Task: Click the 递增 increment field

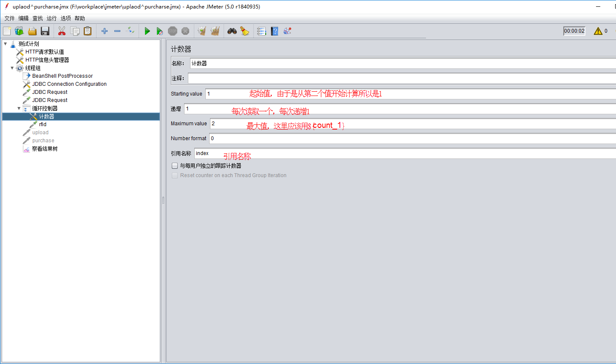Action: coord(400,109)
